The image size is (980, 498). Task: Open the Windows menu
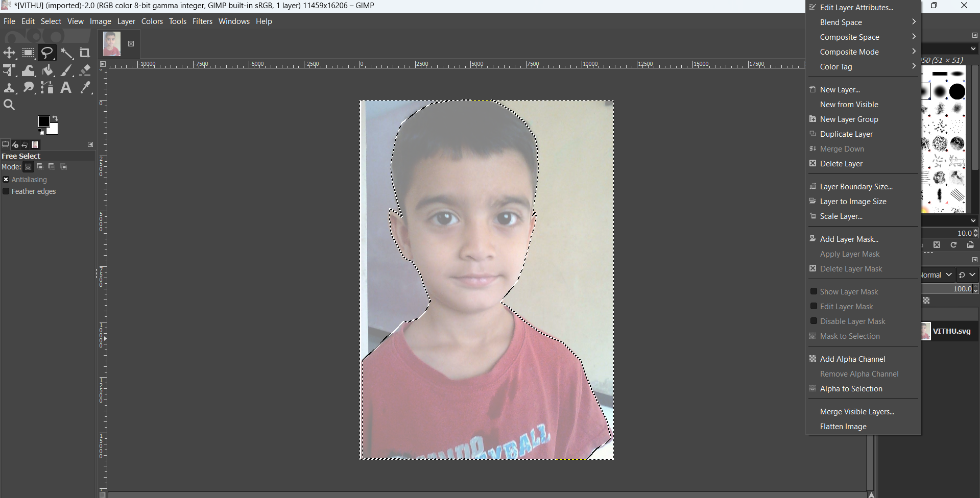(x=234, y=21)
